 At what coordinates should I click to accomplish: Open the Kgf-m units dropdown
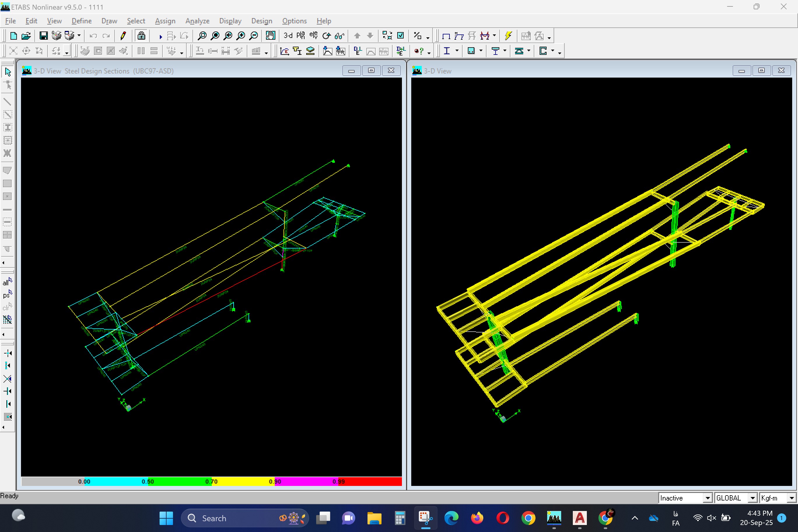coord(791,498)
